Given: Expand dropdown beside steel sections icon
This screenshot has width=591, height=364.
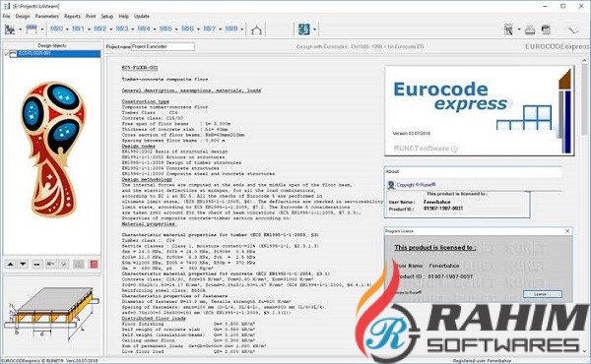Looking at the screenshot, I should (x=315, y=30).
